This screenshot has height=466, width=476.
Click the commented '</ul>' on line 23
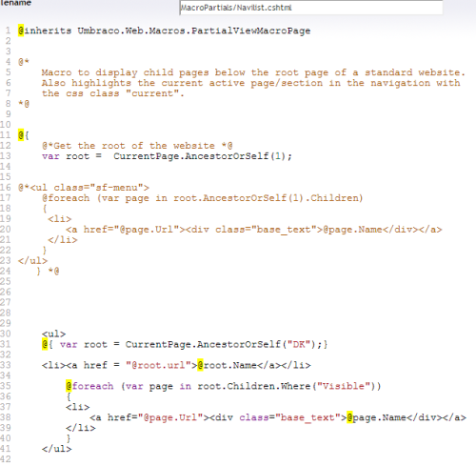click(32, 261)
